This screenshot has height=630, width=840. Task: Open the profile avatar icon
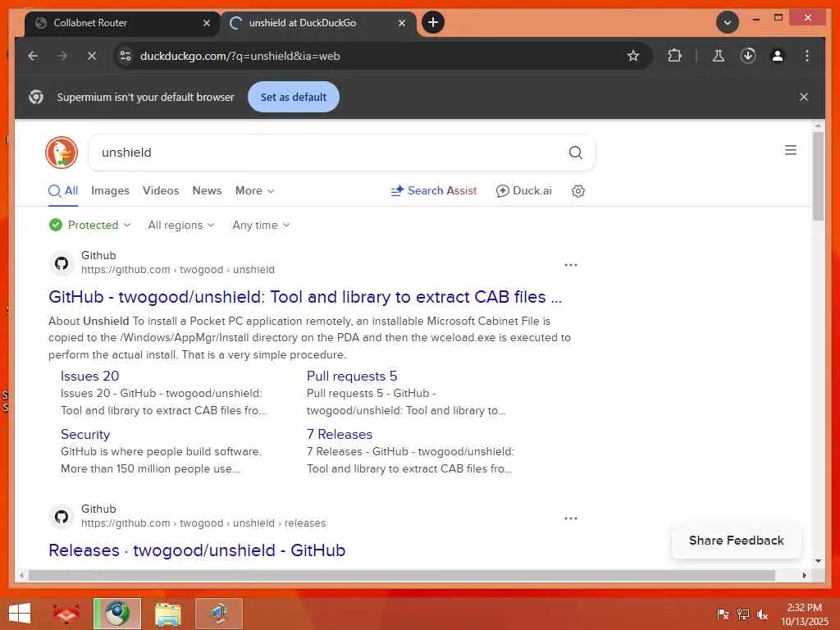(778, 56)
